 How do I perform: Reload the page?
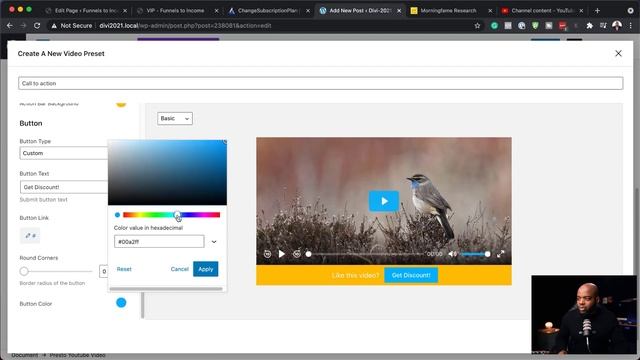37,26
